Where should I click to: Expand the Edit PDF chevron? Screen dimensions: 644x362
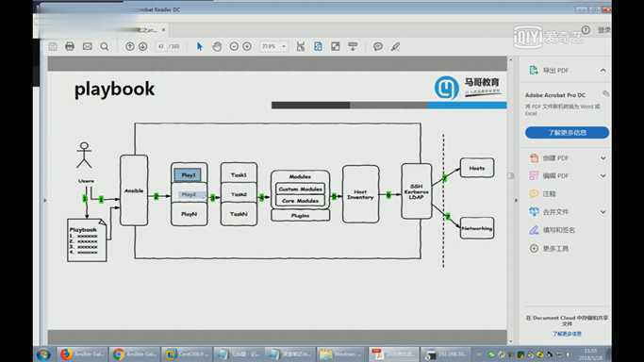(x=603, y=175)
